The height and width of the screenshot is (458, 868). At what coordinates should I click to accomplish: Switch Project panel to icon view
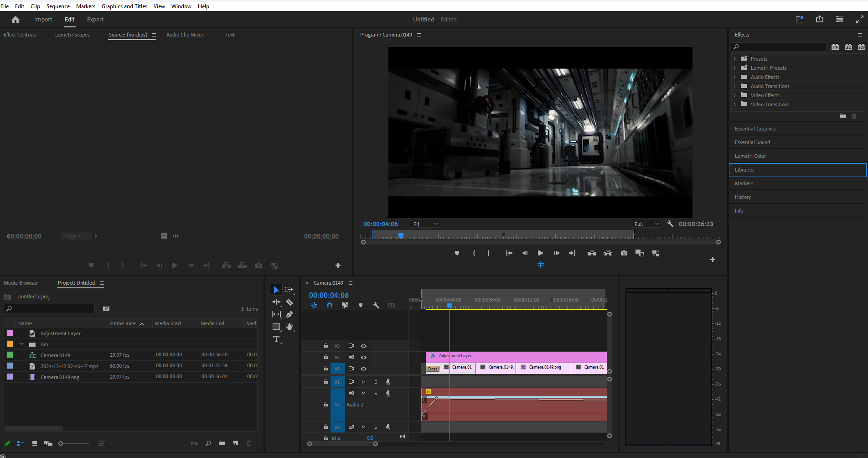click(x=35, y=443)
